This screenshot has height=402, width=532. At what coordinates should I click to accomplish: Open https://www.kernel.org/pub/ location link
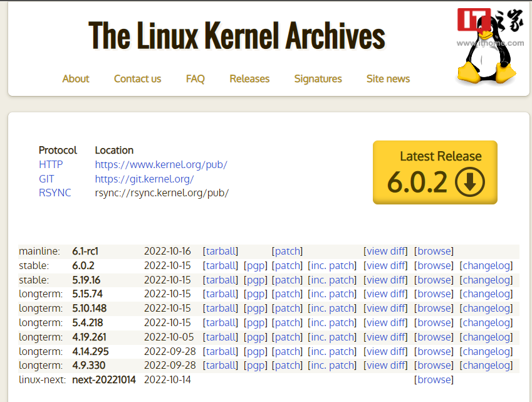[161, 164]
